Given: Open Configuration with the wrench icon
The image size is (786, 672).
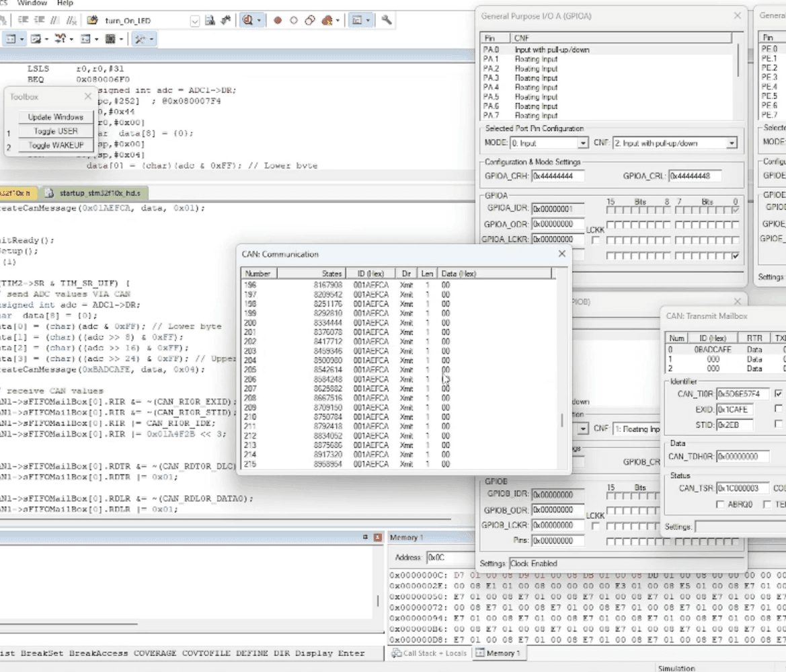Looking at the screenshot, I should (x=387, y=20).
